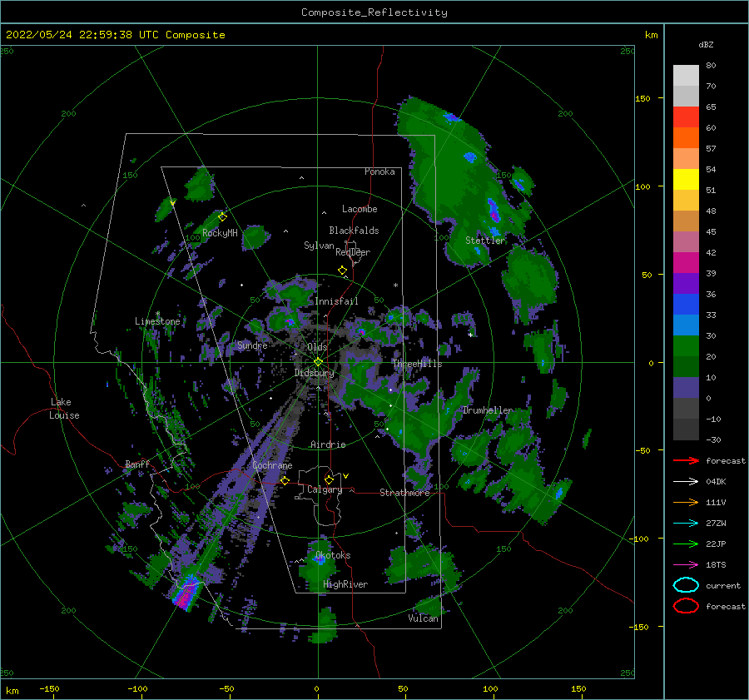Click the Limestone label
Viewport: 749px width, 700px height.
(157, 321)
